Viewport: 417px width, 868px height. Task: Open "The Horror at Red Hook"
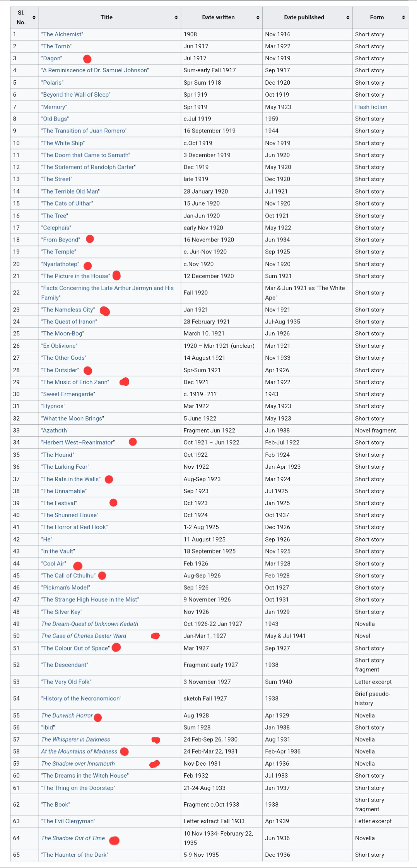point(75,527)
